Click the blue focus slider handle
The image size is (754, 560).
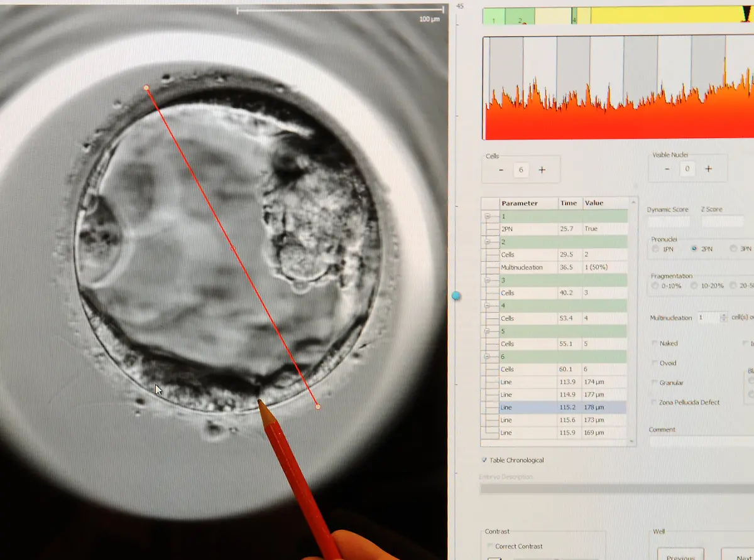click(456, 296)
